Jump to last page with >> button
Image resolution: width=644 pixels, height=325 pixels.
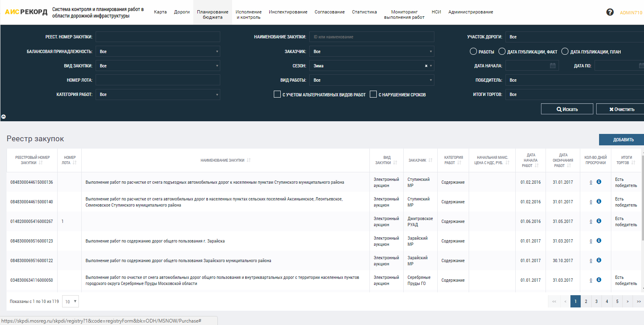pyautogui.click(x=639, y=301)
